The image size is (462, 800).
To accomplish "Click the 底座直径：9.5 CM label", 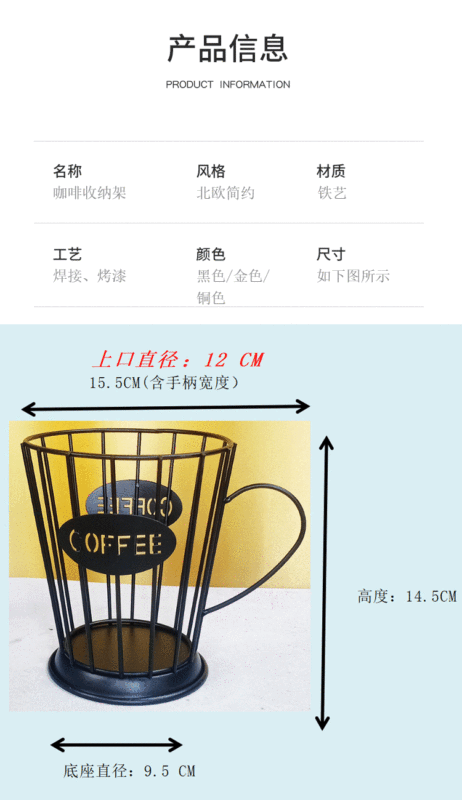I will pos(130,770).
